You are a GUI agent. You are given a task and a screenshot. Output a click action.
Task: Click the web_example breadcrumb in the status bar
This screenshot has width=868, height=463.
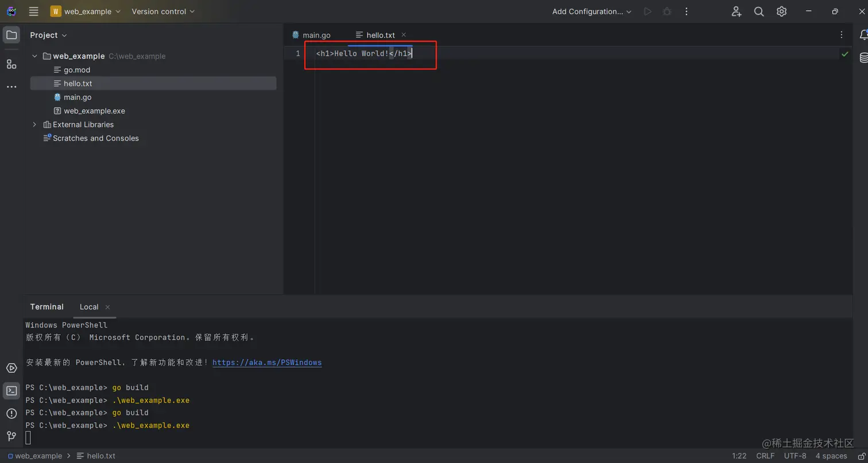(x=34, y=456)
